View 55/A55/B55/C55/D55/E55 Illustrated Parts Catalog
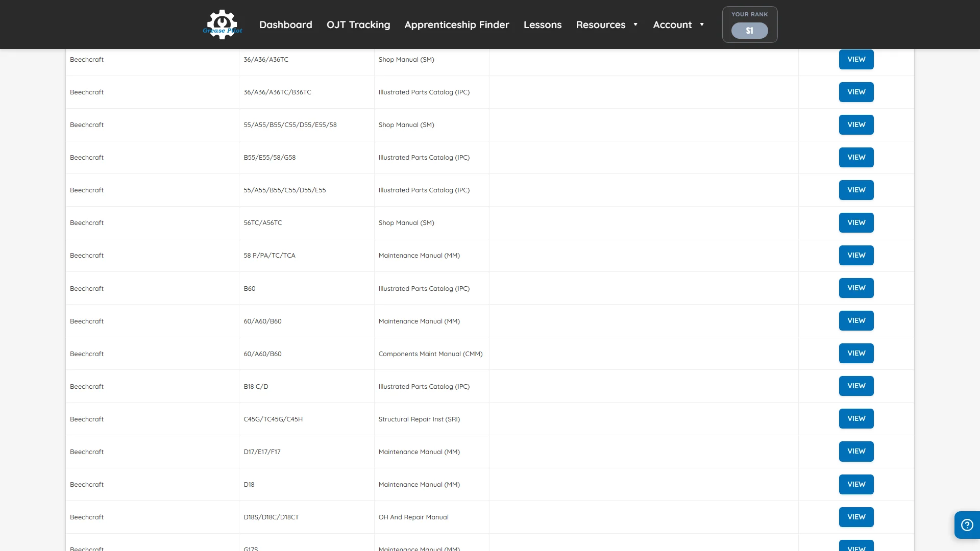 coord(856,190)
